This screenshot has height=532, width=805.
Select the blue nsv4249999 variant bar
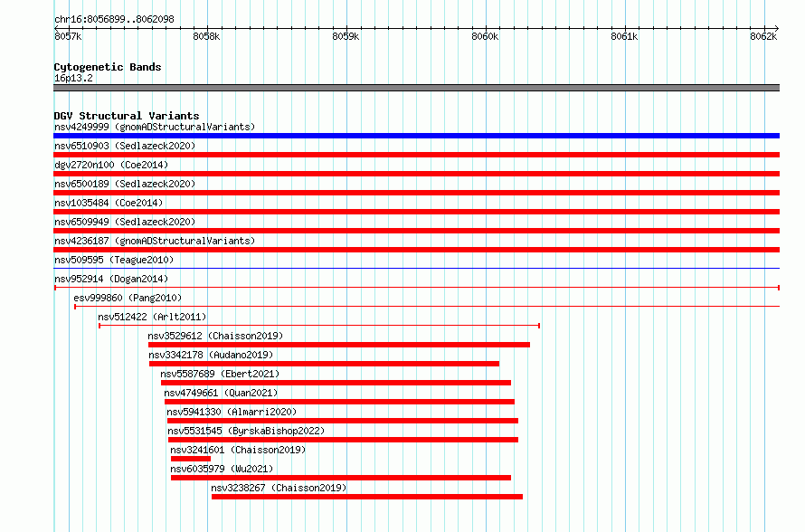[416, 136]
